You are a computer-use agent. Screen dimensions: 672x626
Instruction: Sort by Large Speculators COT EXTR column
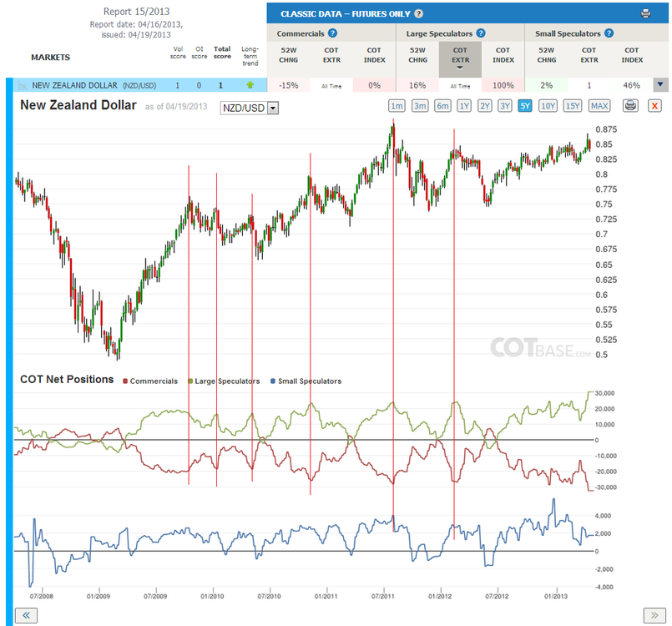tap(460, 58)
